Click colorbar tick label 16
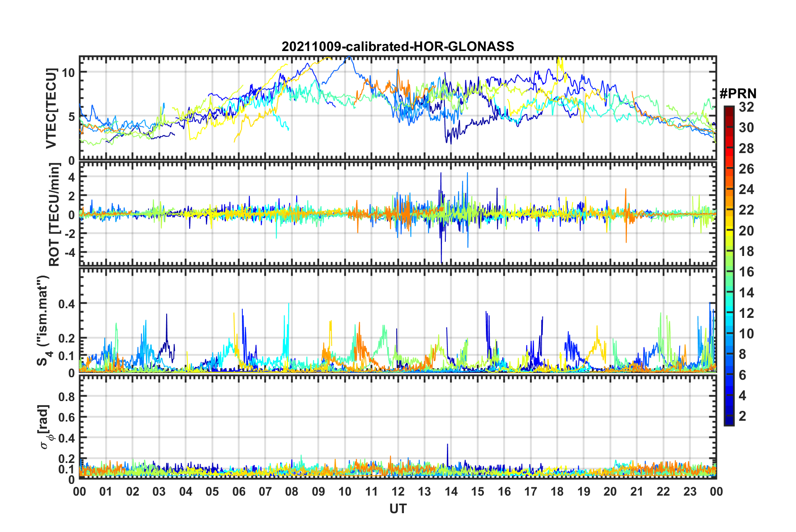 pyautogui.click(x=746, y=272)
